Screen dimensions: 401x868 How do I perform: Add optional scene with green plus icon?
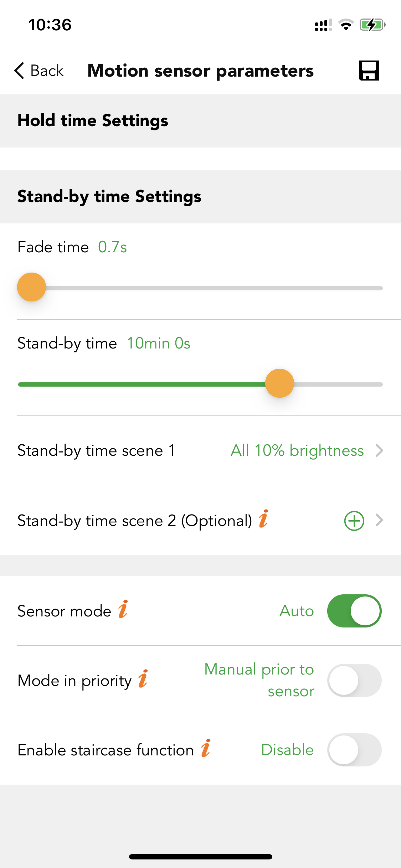(354, 521)
